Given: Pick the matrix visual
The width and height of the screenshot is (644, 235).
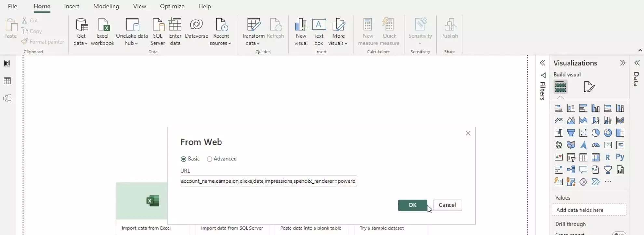Looking at the screenshot, I should (596, 157).
